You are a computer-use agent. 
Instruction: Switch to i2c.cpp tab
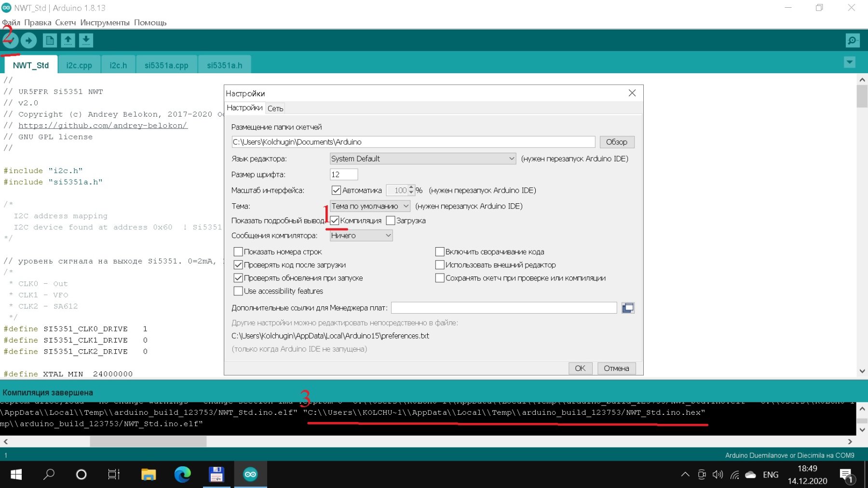pyautogui.click(x=79, y=66)
